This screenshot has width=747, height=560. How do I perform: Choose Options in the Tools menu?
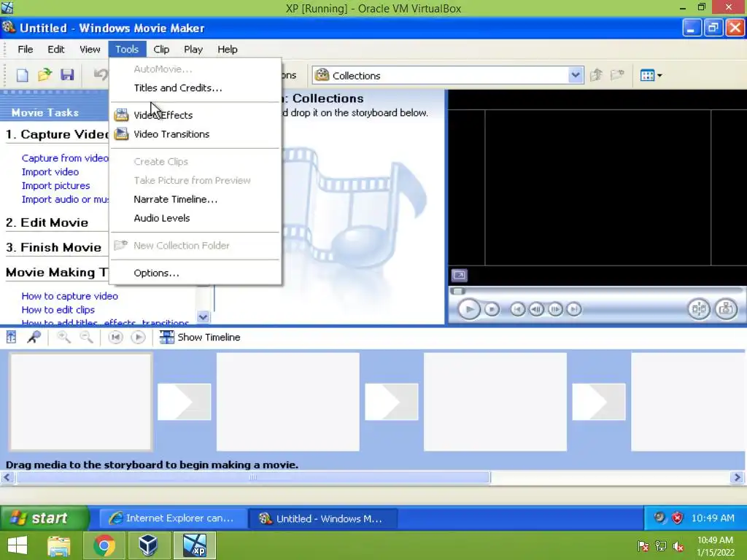196,273
